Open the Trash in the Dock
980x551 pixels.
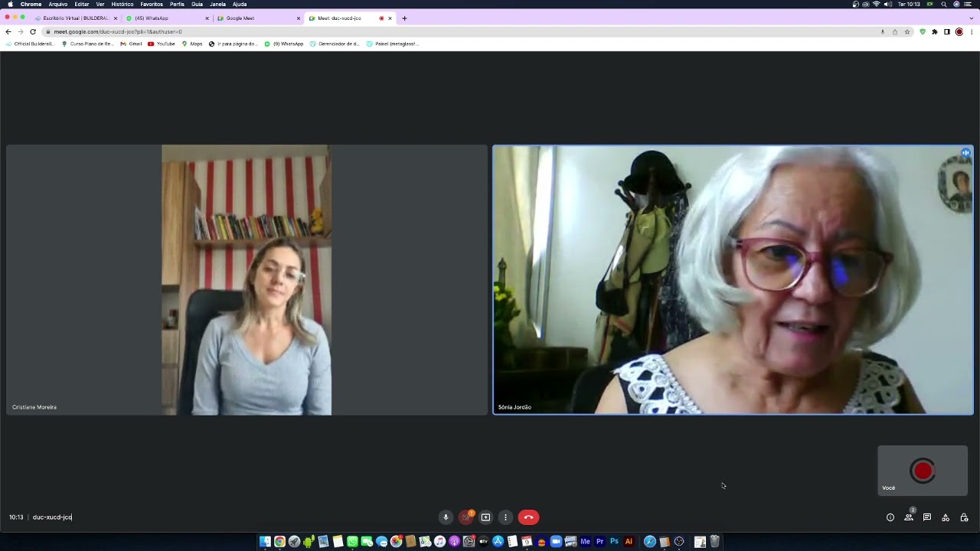click(714, 541)
